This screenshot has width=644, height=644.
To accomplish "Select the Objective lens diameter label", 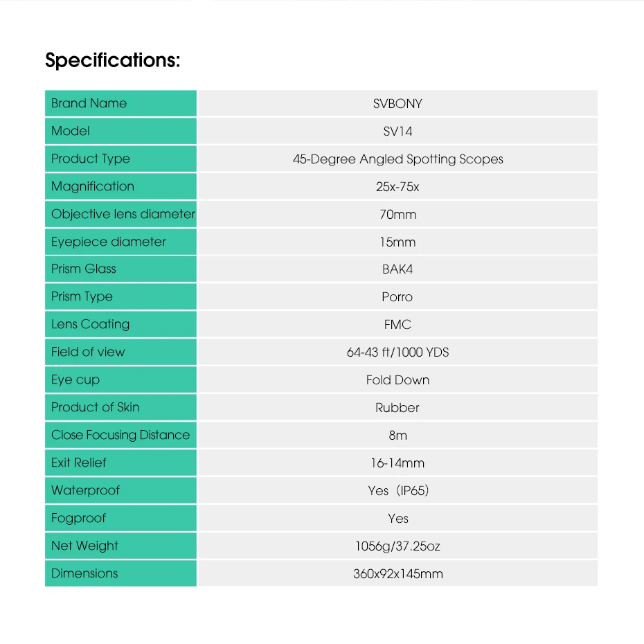I will 123,214.
